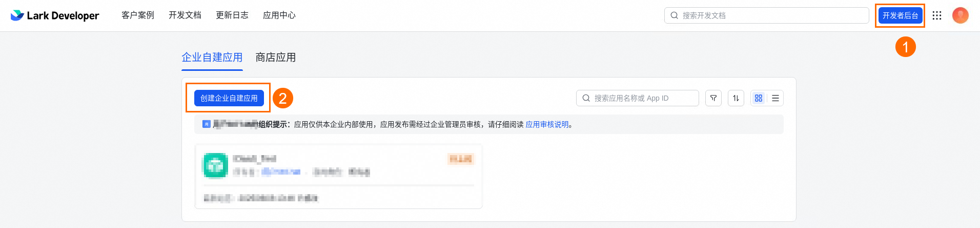The image size is (980, 228).
Task: Open the 客户案例 menu item
Action: (138, 15)
